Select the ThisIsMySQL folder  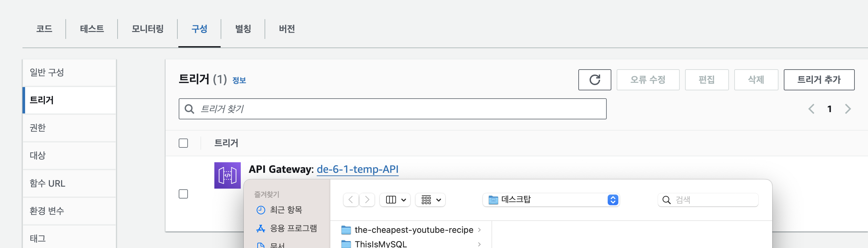411,244
